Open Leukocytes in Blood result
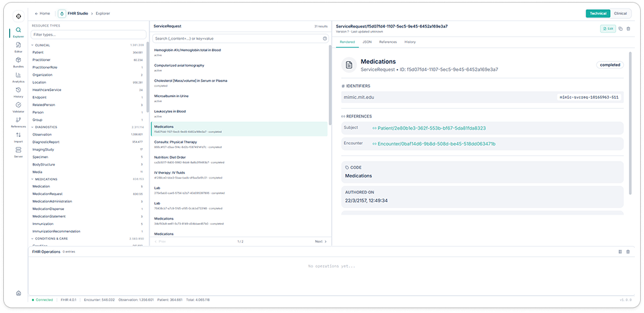 239,113
